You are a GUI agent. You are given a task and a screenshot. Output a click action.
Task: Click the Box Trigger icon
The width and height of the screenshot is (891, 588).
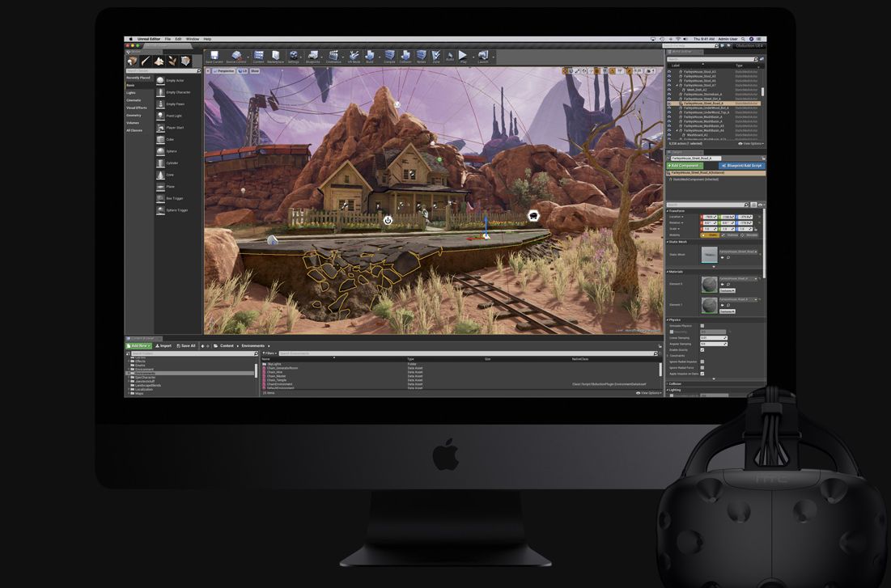click(x=161, y=198)
